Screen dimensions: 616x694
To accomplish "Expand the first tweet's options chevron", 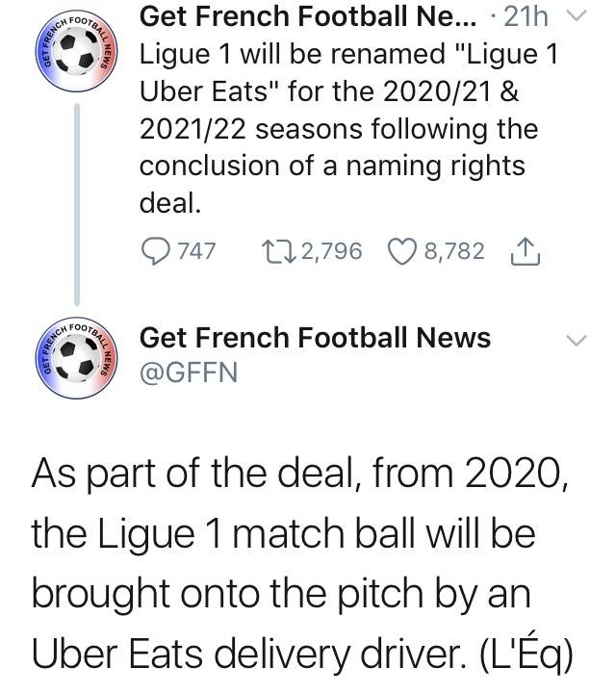I will point(577,16).
